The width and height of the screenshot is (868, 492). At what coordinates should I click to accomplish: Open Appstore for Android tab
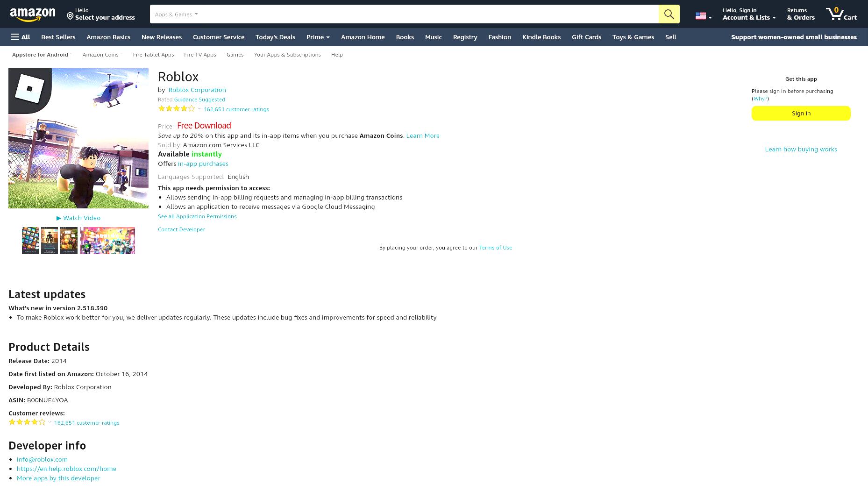coord(40,55)
